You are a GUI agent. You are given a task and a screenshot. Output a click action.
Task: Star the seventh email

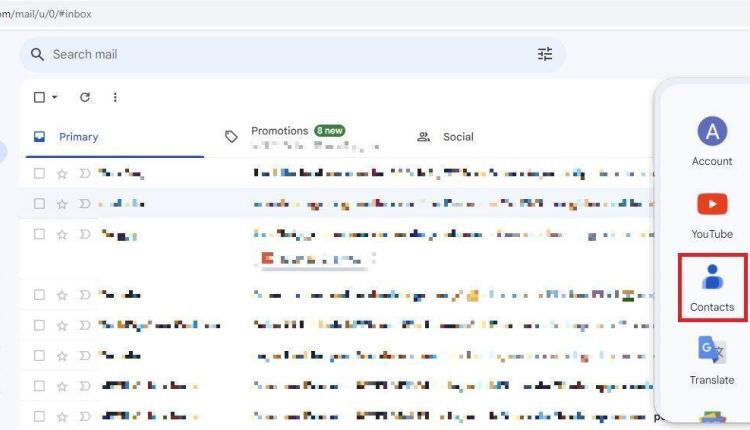pos(62,386)
